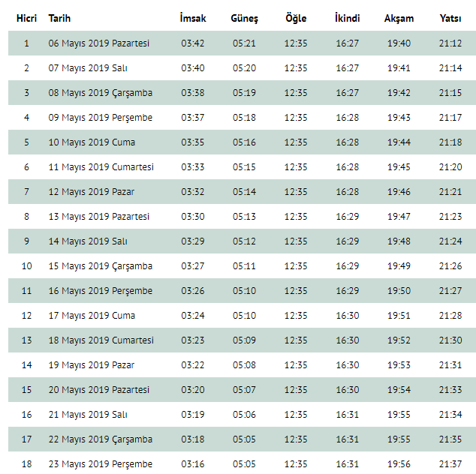Click the Öğle column header
This screenshot has width=476, height=474.
296,18
